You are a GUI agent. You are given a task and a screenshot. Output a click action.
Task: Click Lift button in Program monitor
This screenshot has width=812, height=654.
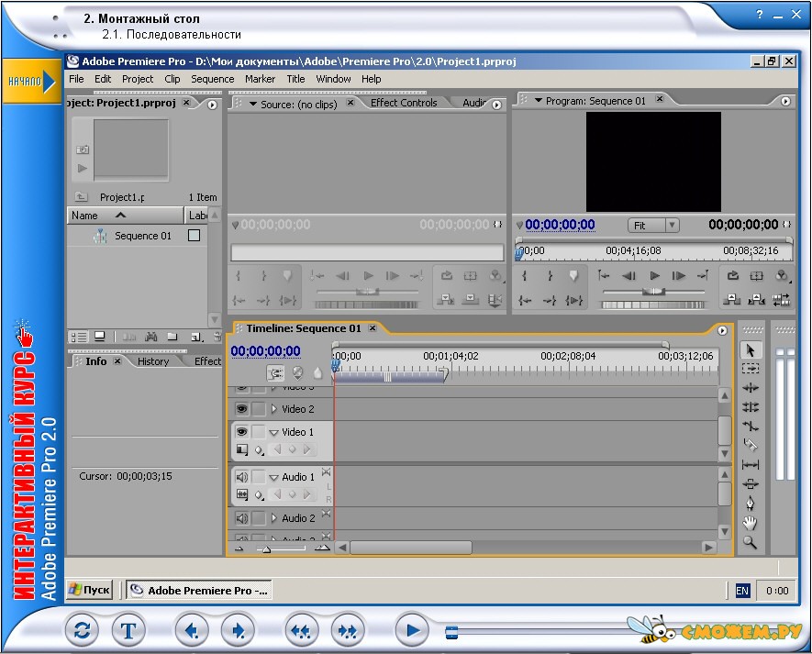click(732, 299)
